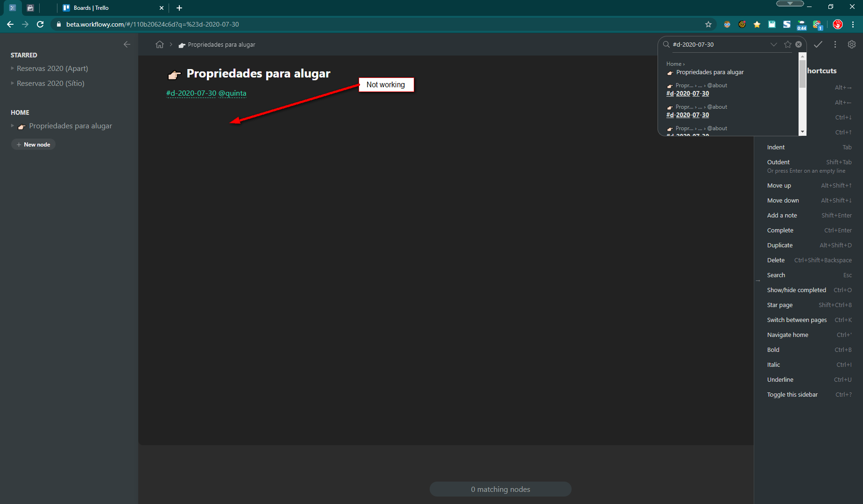Close the Boards | Trello tab
The image size is (863, 504).
pyautogui.click(x=162, y=8)
